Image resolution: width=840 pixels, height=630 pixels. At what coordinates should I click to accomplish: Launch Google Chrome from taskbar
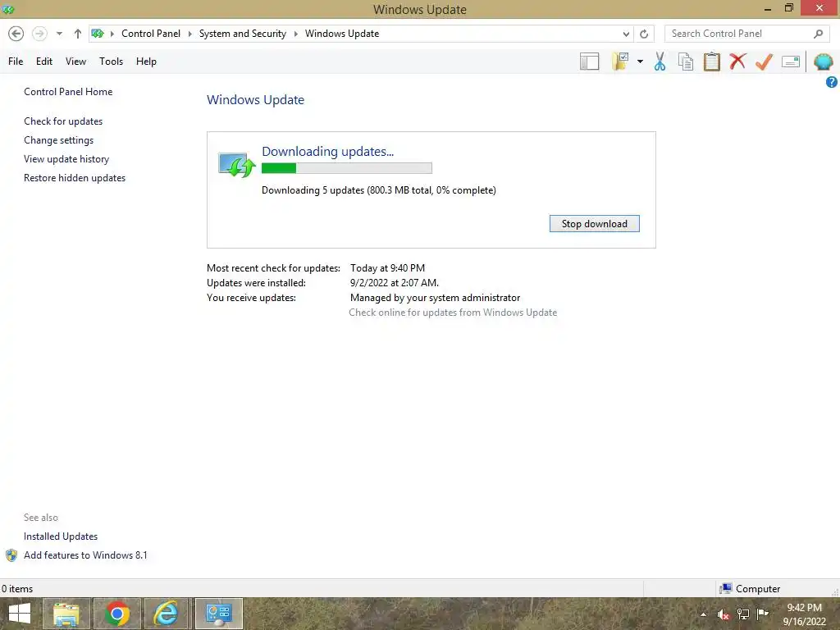pos(116,614)
